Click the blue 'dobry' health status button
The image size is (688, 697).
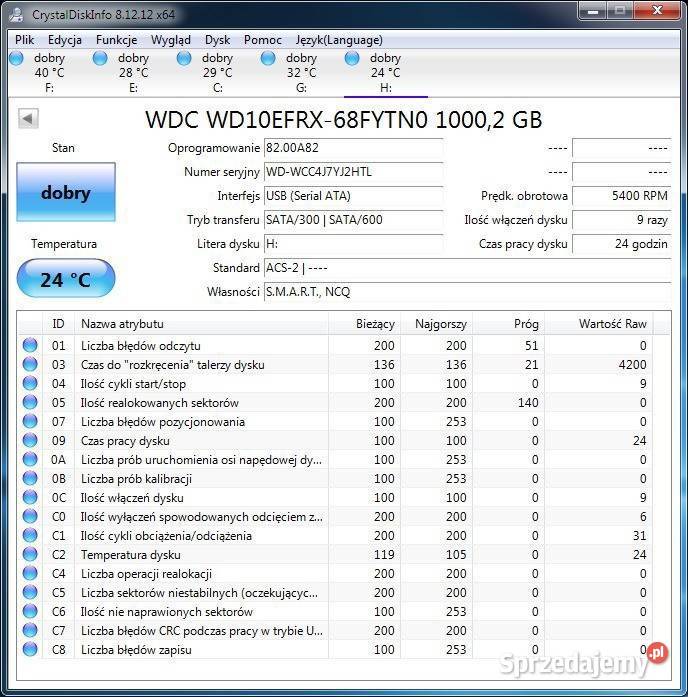tap(66, 193)
